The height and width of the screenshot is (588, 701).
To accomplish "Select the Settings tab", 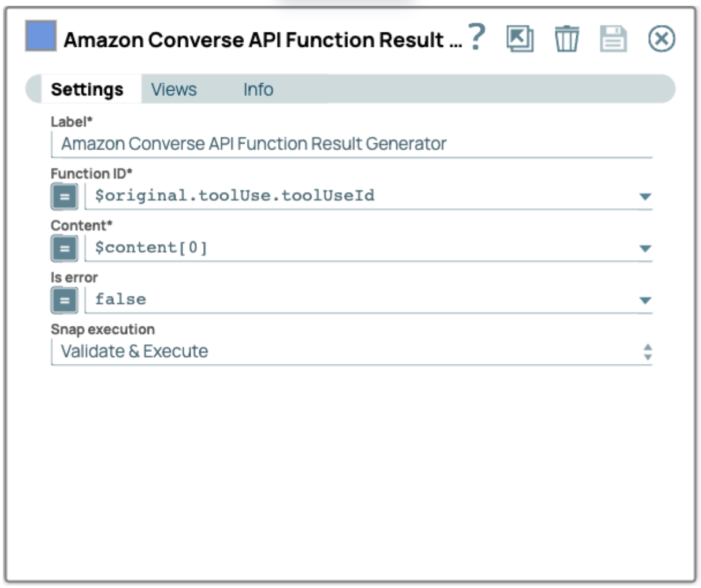I will click(x=87, y=90).
